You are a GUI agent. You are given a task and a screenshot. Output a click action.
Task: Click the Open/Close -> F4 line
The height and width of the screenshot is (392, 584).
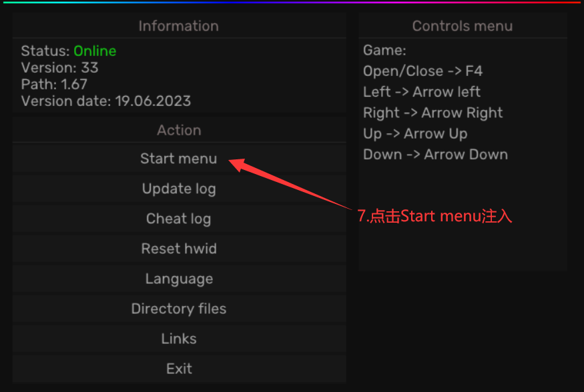point(422,71)
